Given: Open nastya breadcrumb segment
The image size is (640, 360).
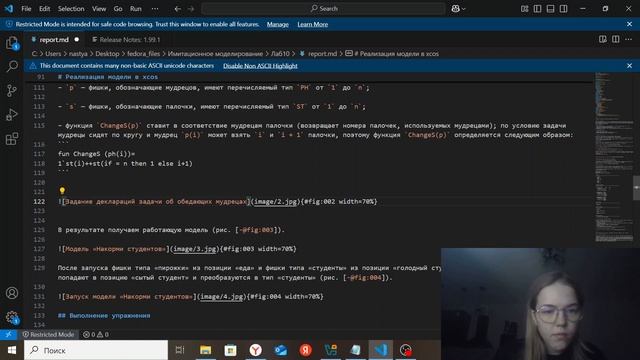Looking at the screenshot, I should 78,53.
